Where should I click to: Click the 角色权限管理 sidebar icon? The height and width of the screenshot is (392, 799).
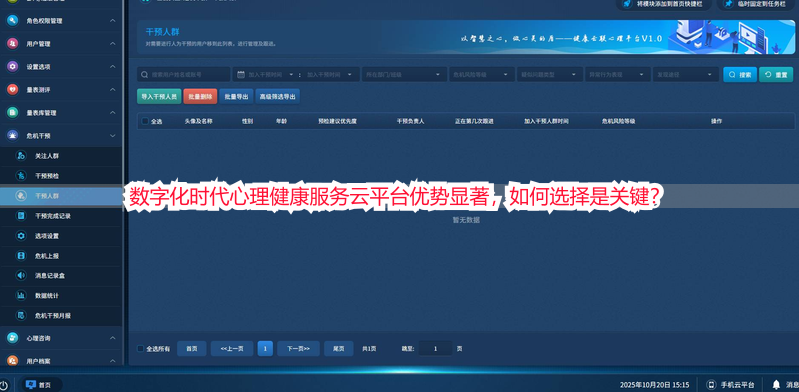pyautogui.click(x=13, y=21)
